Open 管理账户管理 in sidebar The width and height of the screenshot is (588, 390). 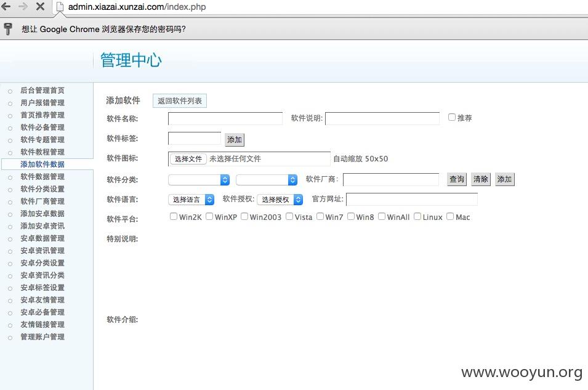click(42, 336)
